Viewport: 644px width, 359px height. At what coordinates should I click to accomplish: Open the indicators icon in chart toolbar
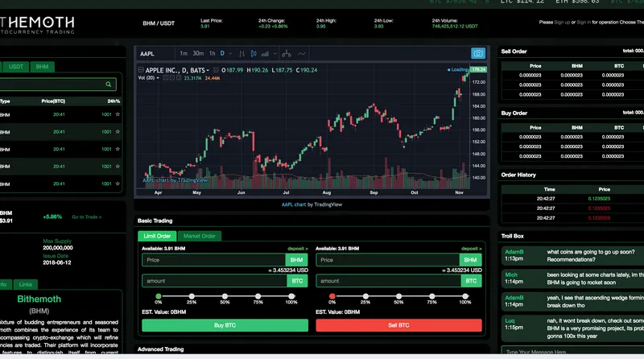click(265, 54)
